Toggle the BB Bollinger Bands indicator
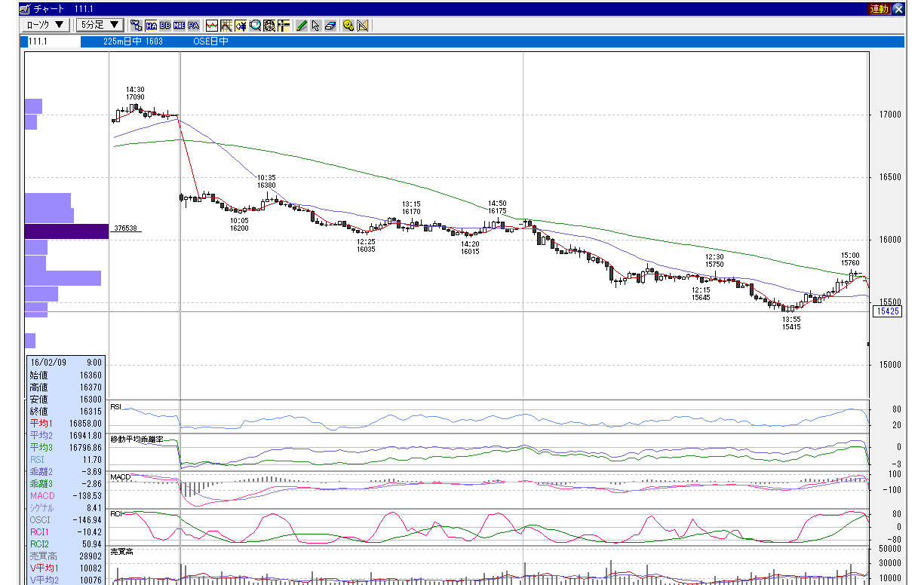The image size is (924, 585). [165, 26]
